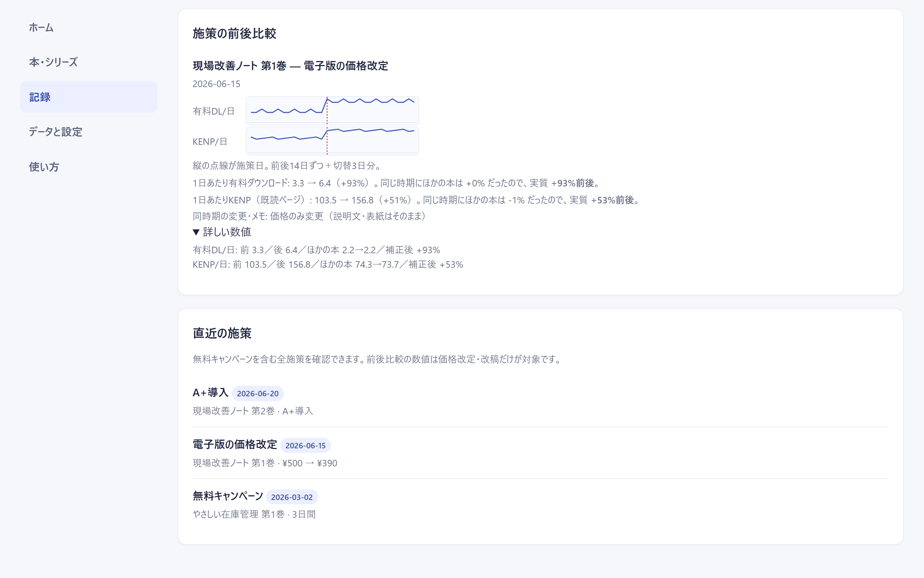Viewport: 924px width, 578px height.
Task: Click the 2026-06-15 date under the comparison title
Action: [x=217, y=84]
